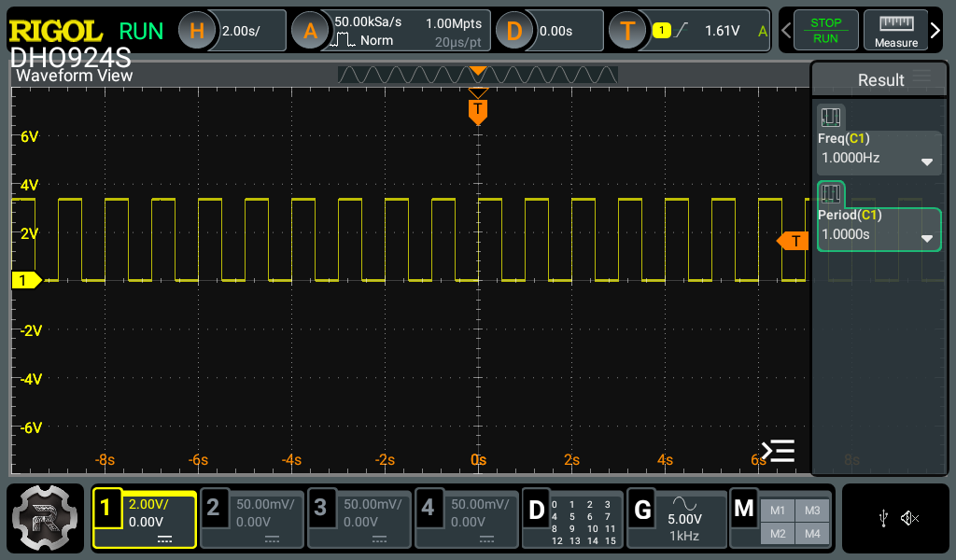Open the collapsed side menu icon
The width and height of the screenshot is (956, 560).
point(778,451)
